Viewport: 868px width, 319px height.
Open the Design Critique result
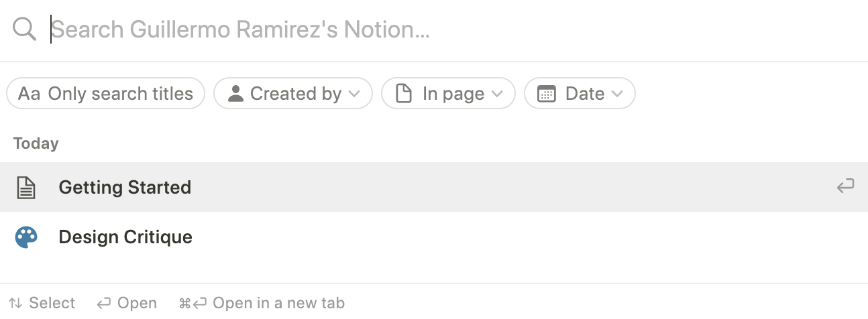[434, 237]
